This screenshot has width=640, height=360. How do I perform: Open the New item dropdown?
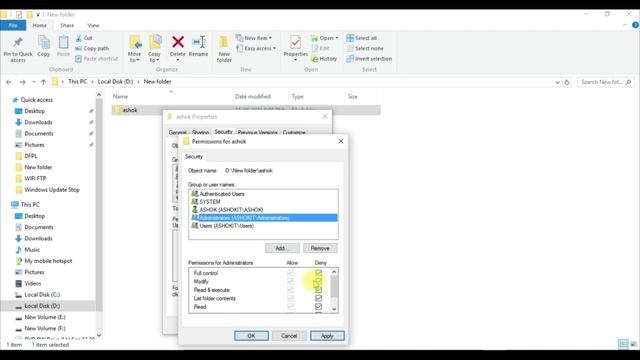(254, 38)
